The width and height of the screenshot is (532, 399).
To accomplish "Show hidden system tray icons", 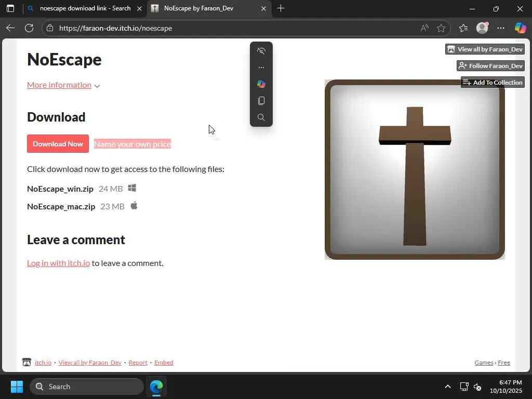I will pyautogui.click(x=448, y=387).
